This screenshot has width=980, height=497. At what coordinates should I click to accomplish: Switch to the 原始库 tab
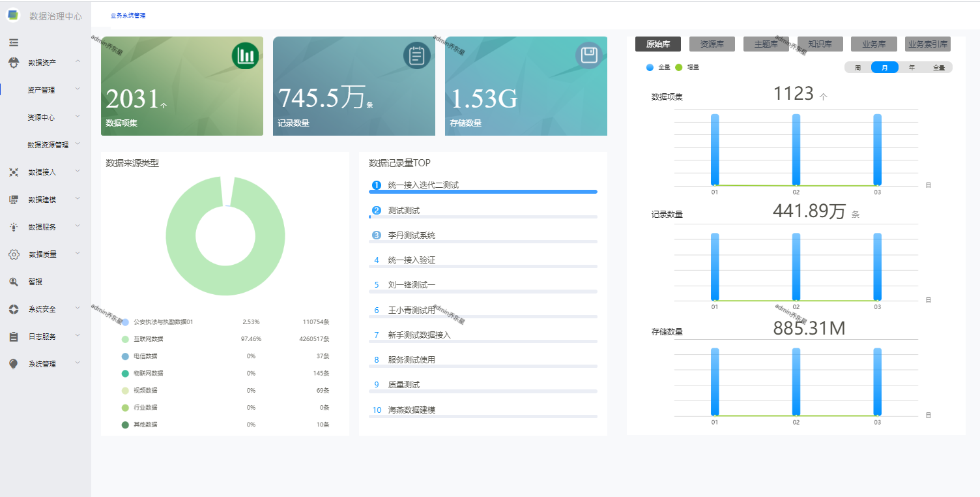tap(658, 44)
